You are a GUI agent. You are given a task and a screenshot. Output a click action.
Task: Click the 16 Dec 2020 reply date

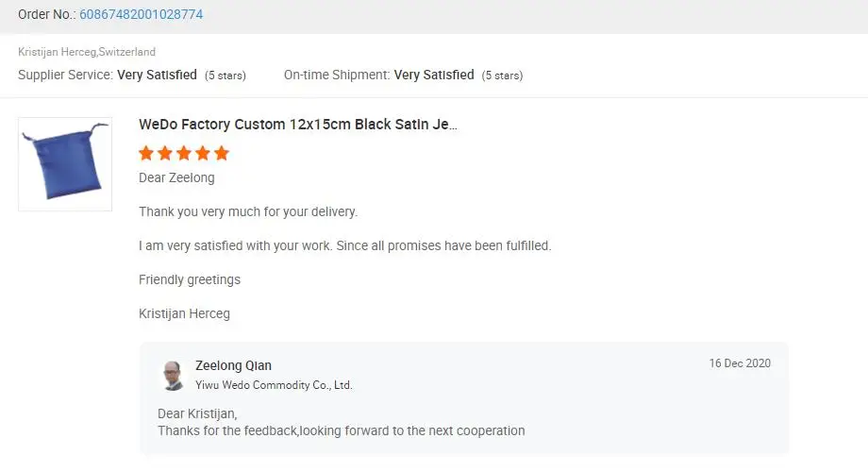740,363
